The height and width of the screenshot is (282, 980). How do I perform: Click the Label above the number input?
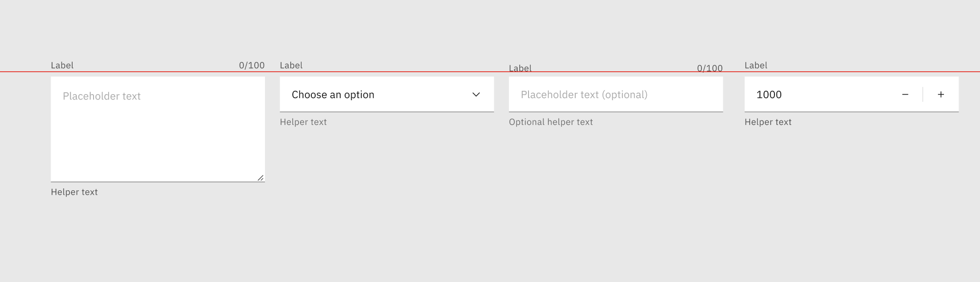coord(755,65)
